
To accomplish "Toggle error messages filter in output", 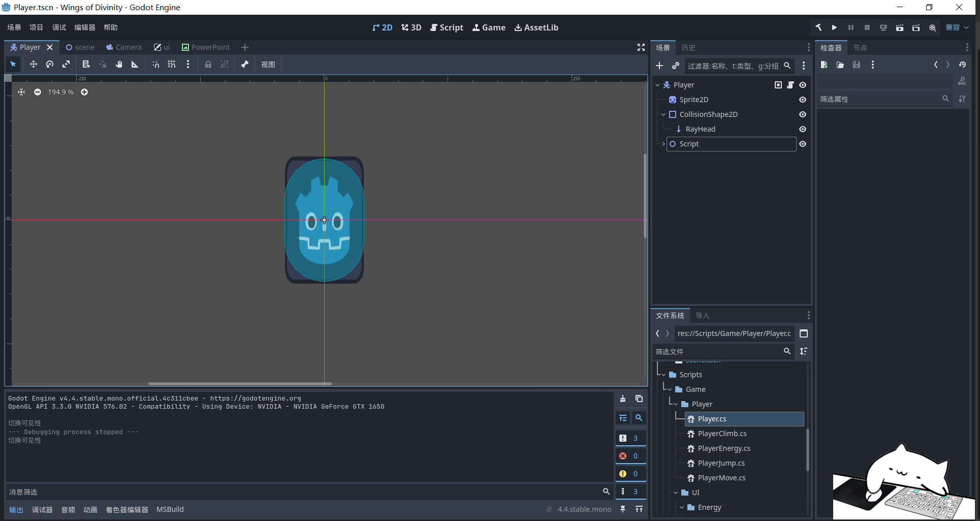I will pos(630,456).
